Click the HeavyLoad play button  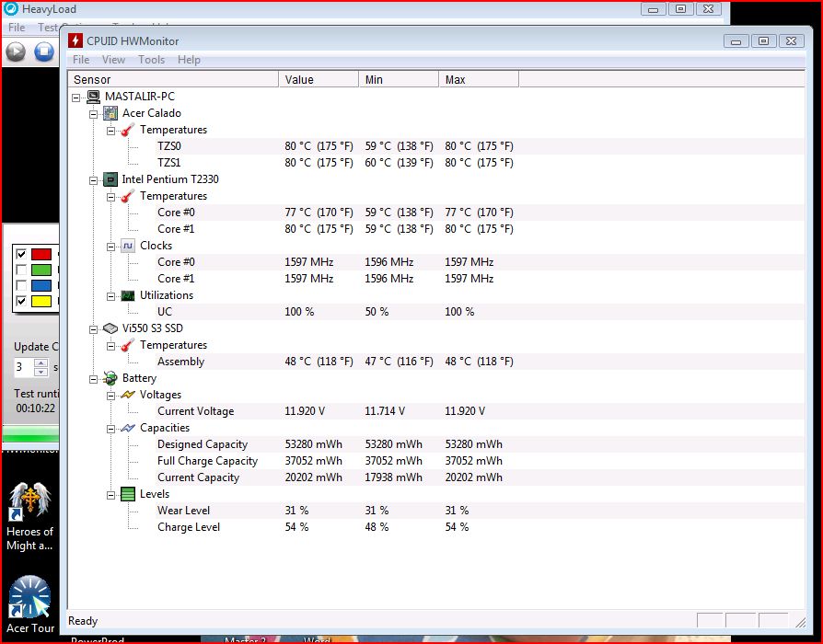(x=16, y=52)
